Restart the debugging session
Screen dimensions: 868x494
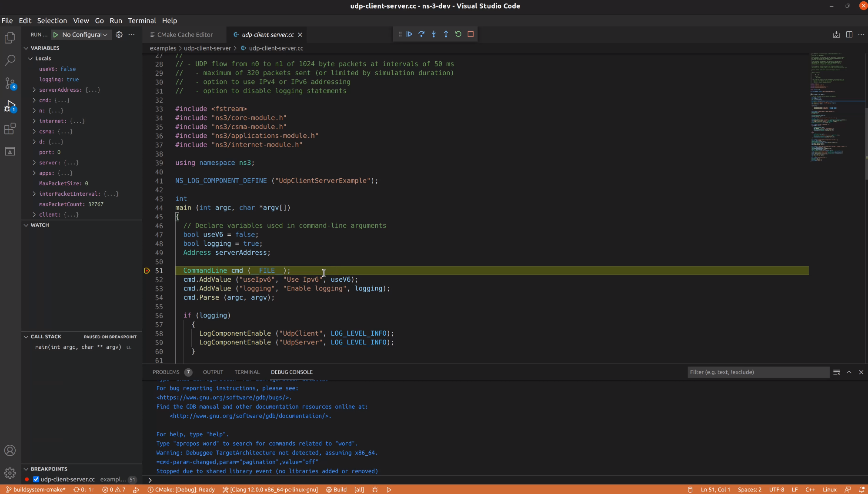point(458,34)
